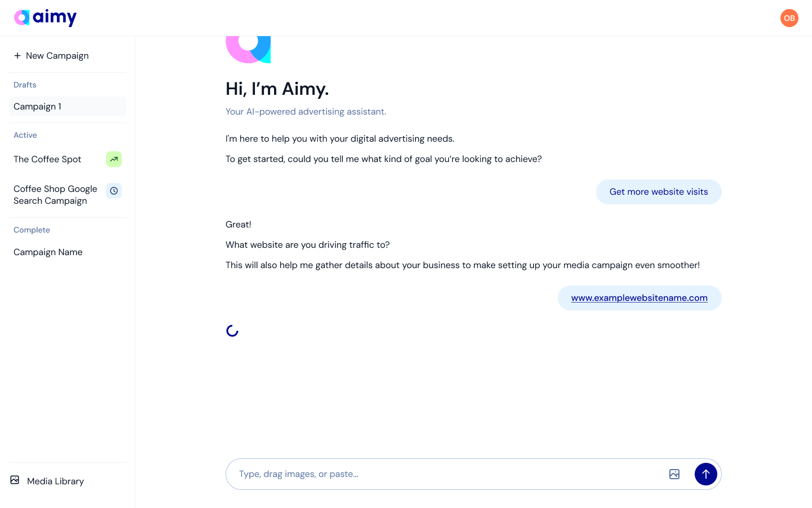The width and height of the screenshot is (812, 508).
Task: Open the OB user avatar menu
Action: pyautogui.click(x=789, y=18)
